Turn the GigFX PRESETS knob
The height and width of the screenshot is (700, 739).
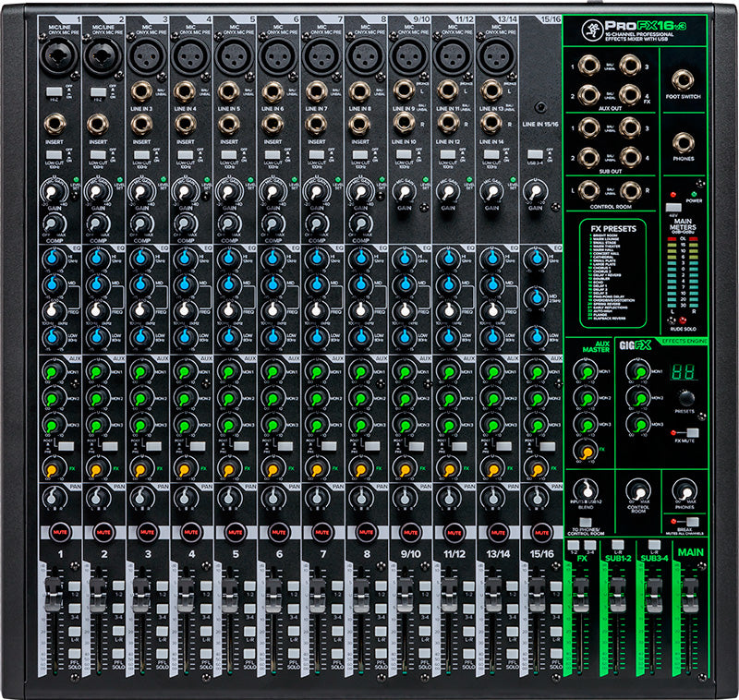[x=685, y=401]
